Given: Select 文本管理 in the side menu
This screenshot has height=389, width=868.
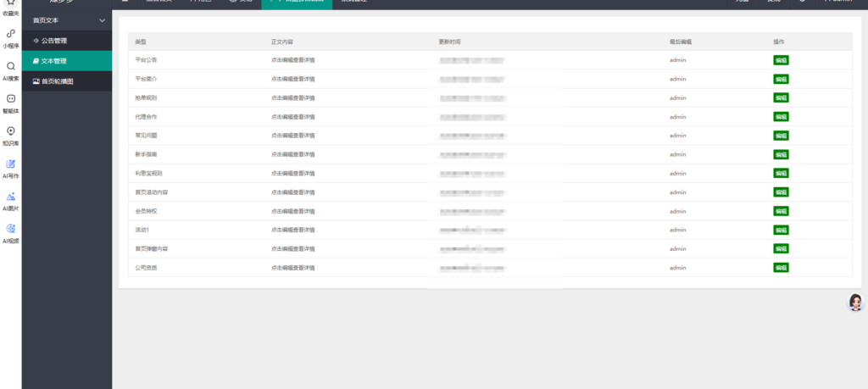Looking at the screenshot, I should pyautogui.click(x=66, y=61).
